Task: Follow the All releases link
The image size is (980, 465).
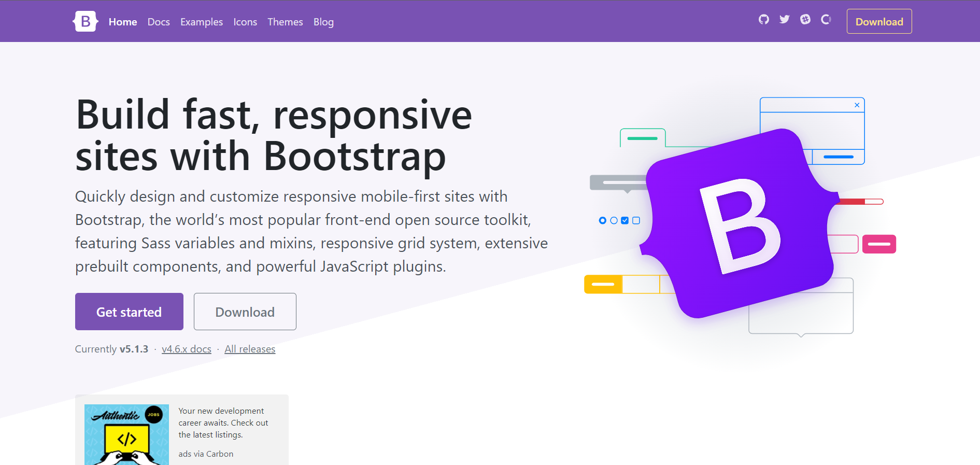Action: coord(250,349)
